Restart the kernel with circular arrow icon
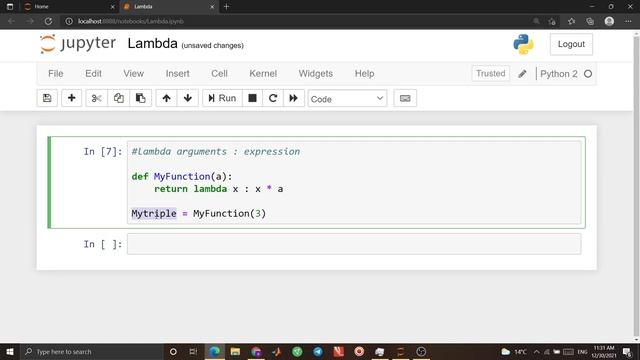640x360 pixels. (x=273, y=98)
